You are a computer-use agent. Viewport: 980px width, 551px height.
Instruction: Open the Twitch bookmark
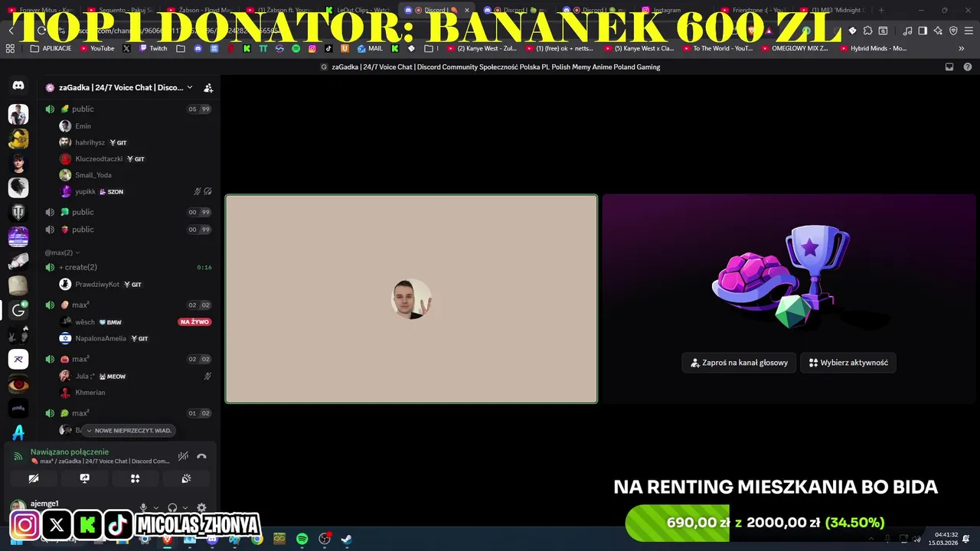coord(152,48)
